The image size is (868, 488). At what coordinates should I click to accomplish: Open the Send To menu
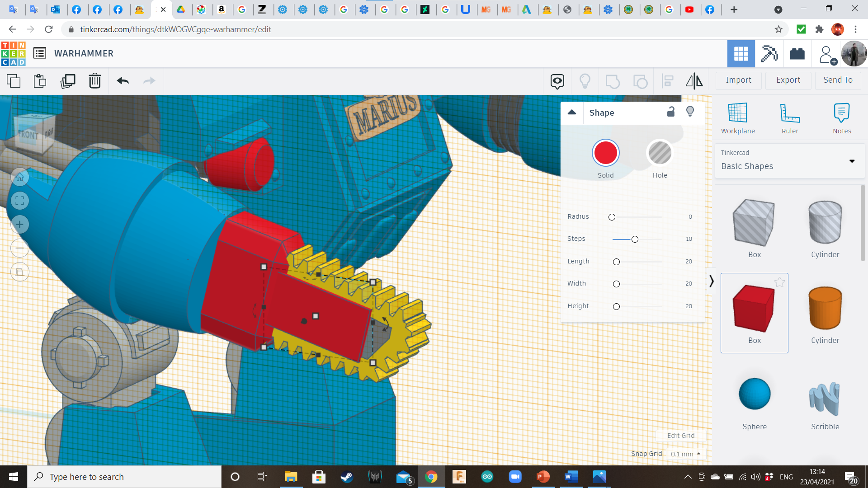838,80
